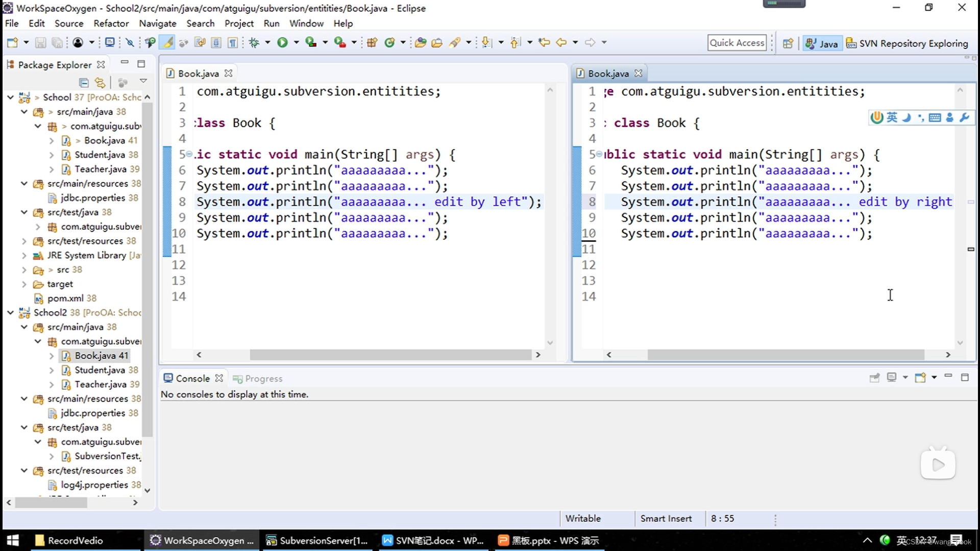Image resolution: width=980 pixels, height=551 pixels.
Task: Click the Next Annotation icon
Action: point(487,43)
